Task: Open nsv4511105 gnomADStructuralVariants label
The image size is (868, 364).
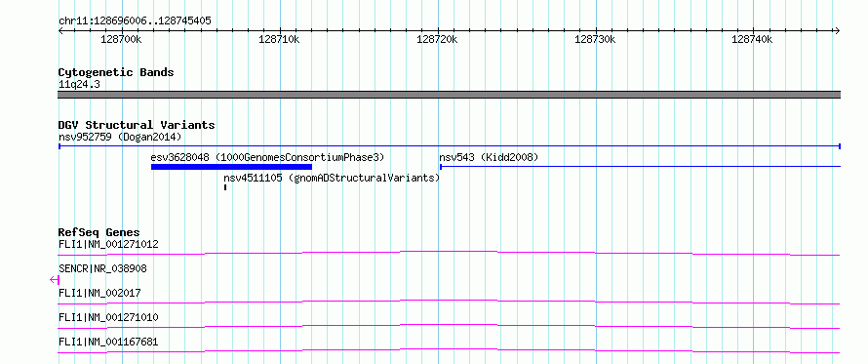Action: (332, 178)
